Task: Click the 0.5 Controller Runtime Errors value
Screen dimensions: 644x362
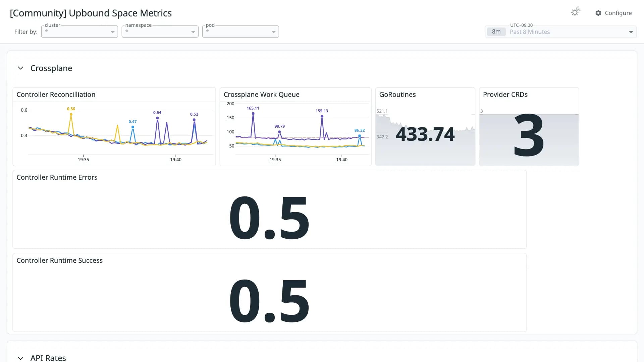Action: point(269,217)
